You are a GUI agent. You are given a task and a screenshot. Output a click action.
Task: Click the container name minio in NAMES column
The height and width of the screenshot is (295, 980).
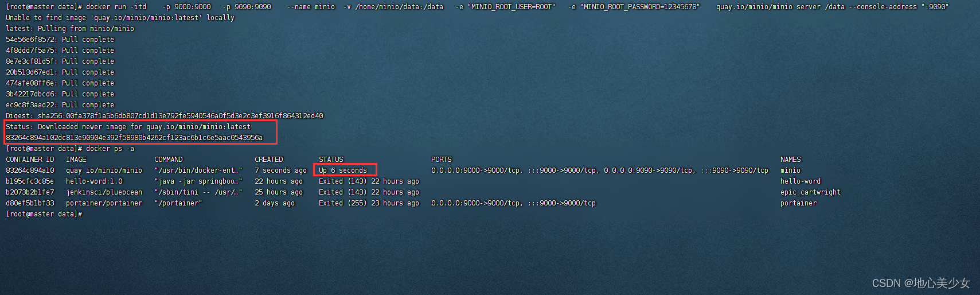point(790,170)
